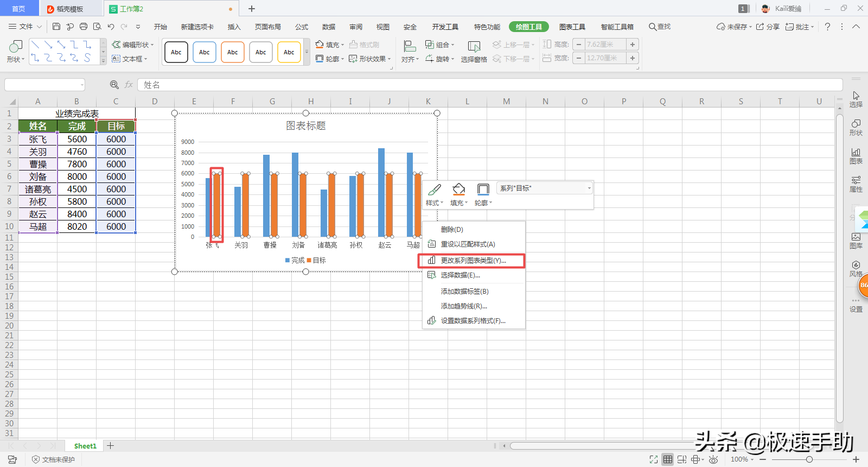Collapse the ribbon with the chevron
This screenshot has width=868, height=467.
coord(856,27)
